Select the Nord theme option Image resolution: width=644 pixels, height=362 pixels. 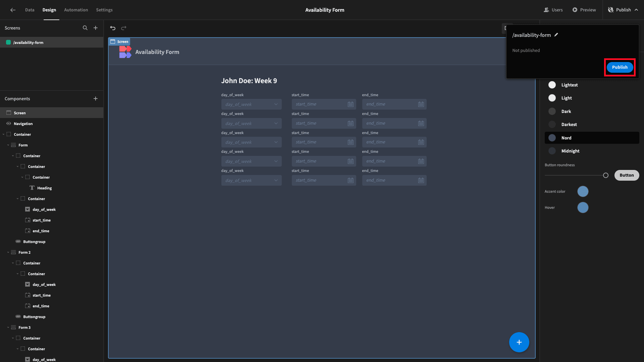(592, 138)
